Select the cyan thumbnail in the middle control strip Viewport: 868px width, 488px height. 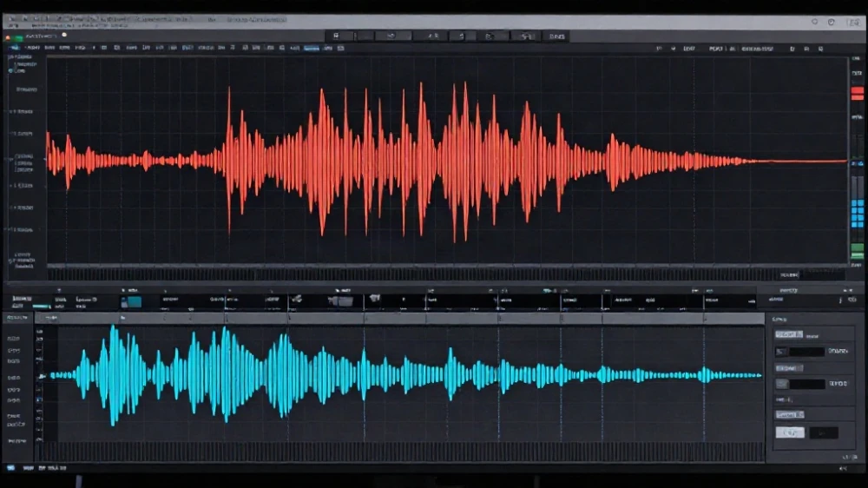(x=131, y=302)
